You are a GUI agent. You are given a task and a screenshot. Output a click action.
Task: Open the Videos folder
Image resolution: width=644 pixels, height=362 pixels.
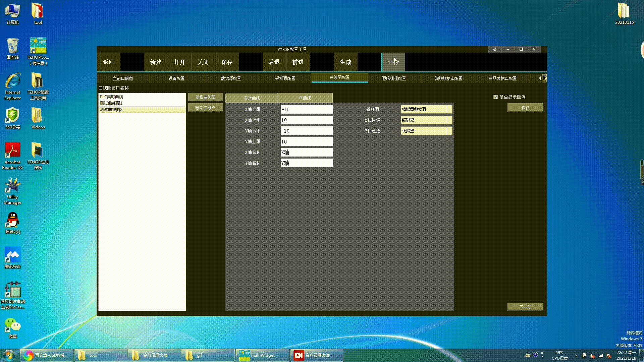(x=38, y=118)
